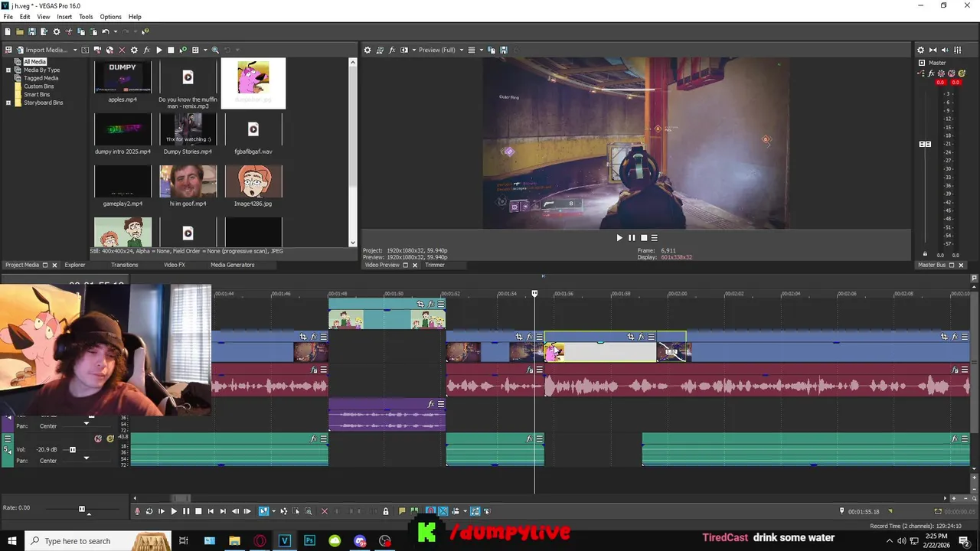Click the volume slider on -20.9 dB track
The image size is (980, 551).
[73, 450]
